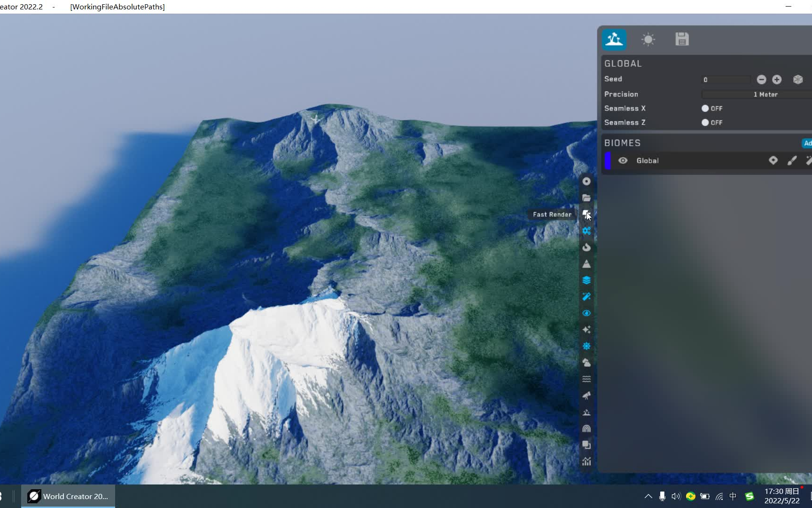Click the plus button to increase Seed
The height and width of the screenshot is (508, 812).
coord(776,79)
